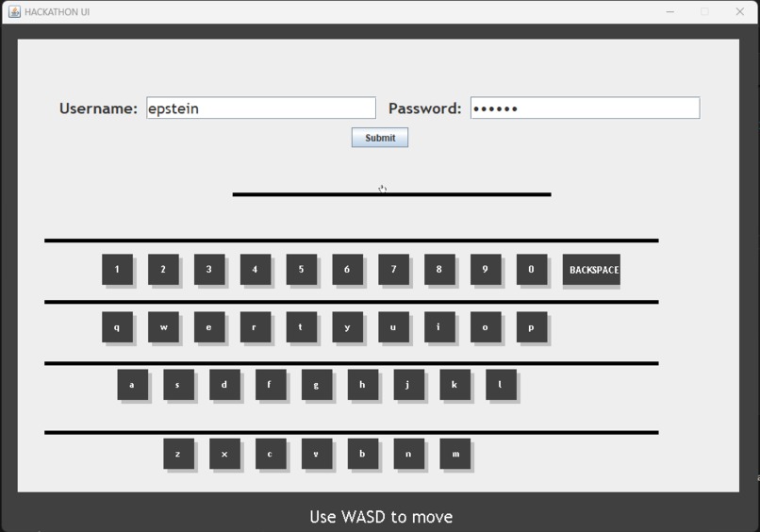Click the Java icon in title bar
Screen dimensions: 760x532
click(14, 11)
